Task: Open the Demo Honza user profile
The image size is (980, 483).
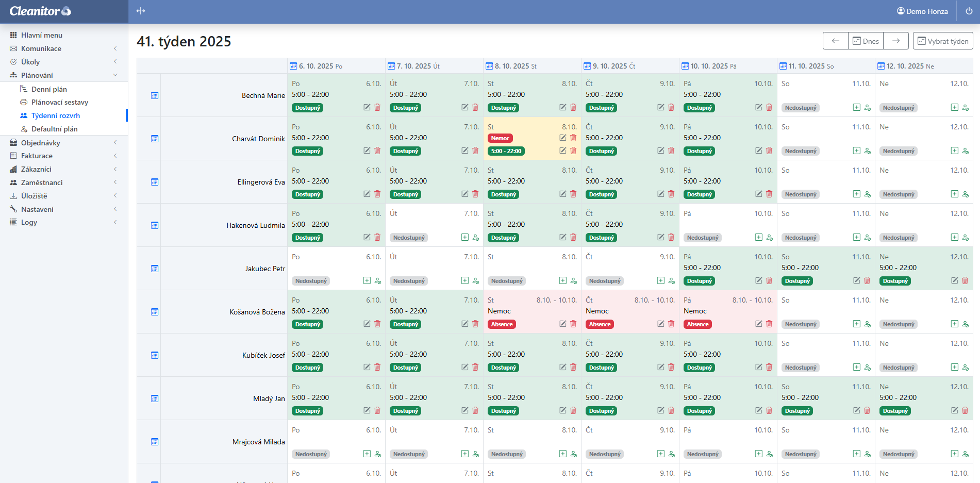Action: [922, 11]
